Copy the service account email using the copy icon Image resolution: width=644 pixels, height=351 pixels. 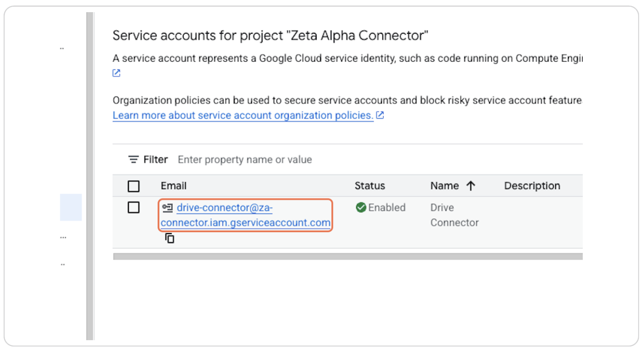(x=169, y=238)
